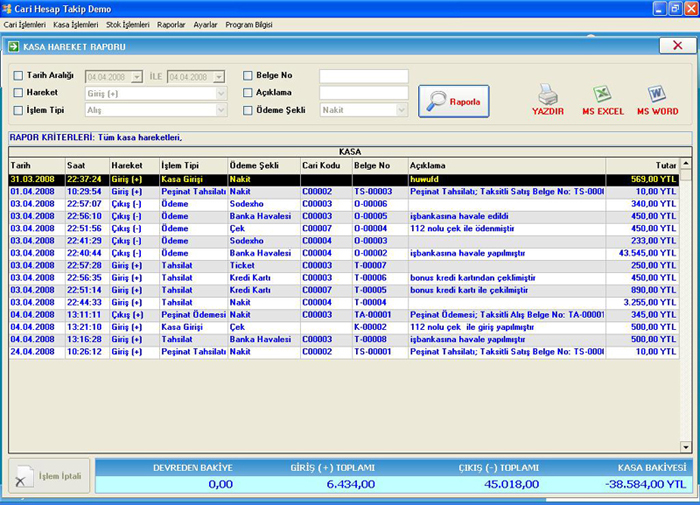The height and width of the screenshot is (505, 700).
Task: Open the Raporlar menu
Action: point(171,23)
